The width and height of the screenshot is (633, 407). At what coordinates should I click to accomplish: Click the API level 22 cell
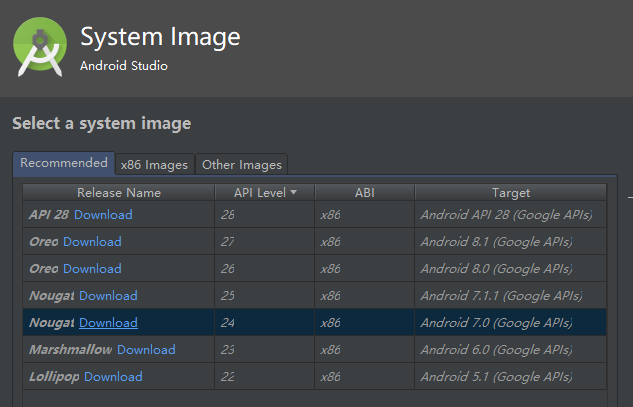click(x=264, y=377)
